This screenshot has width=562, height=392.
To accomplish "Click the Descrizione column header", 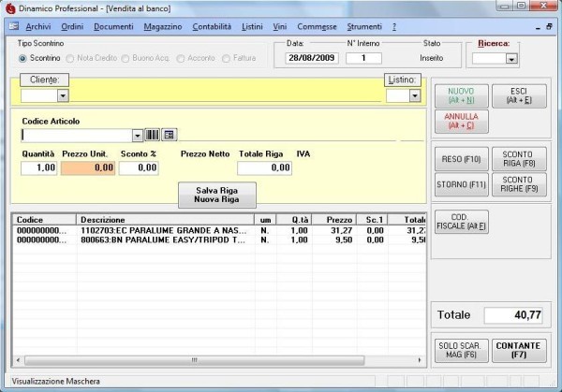I will click(165, 220).
